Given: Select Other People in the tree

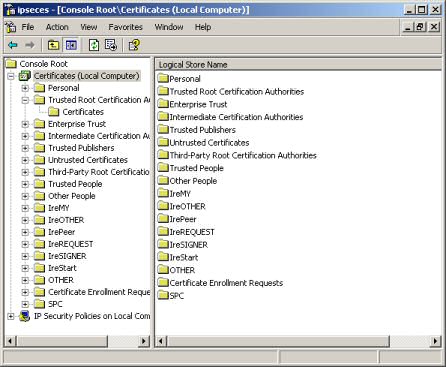Looking at the screenshot, I should pyautogui.click(x=72, y=196).
